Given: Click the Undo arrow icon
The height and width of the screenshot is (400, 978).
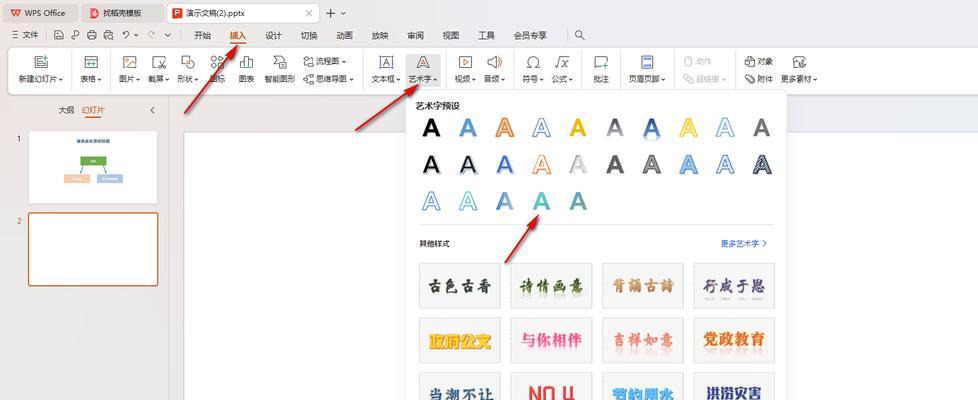Looking at the screenshot, I should click(126, 35).
